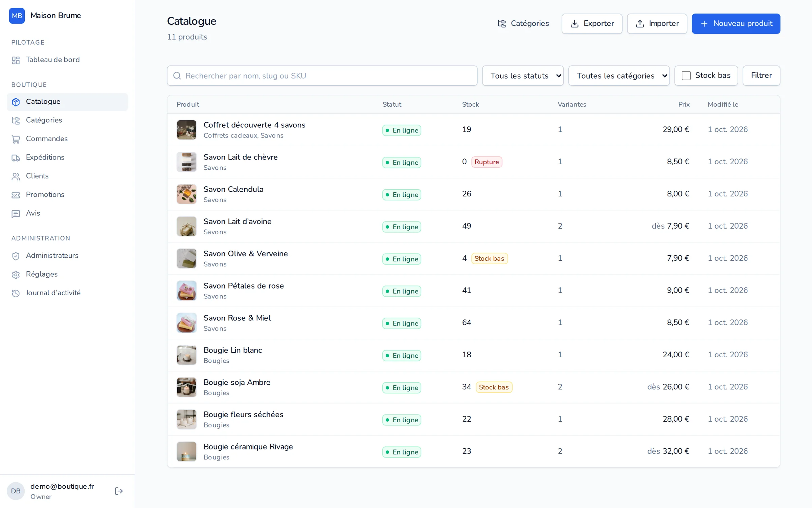This screenshot has height=508, width=812.
Task: Open the Toutes les catégories dropdown
Action: click(x=619, y=76)
